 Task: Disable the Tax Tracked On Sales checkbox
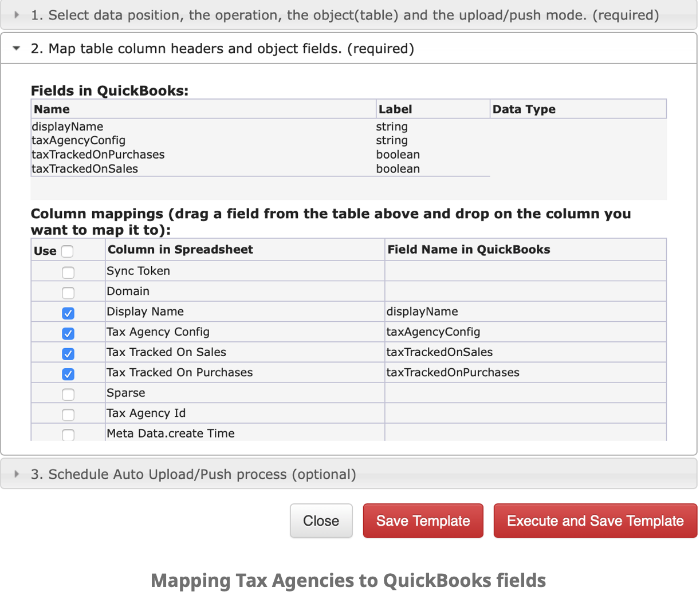(68, 354)
